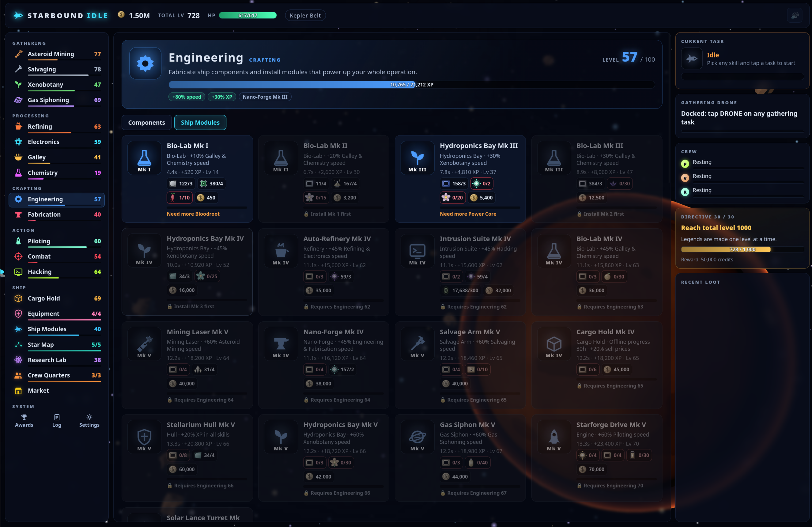Screen dimensions: 812x527
Task: Click the Idle current task ship icon
Action: [692, 59]
